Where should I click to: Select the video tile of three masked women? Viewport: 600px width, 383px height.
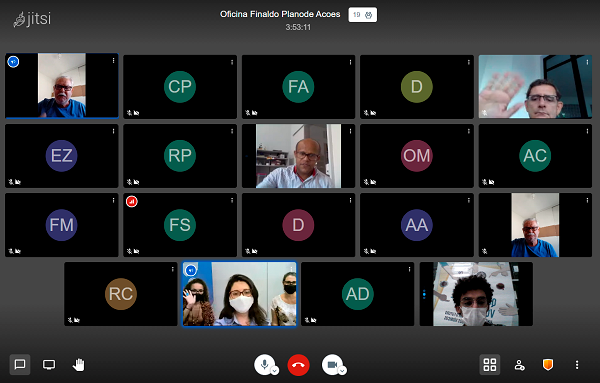click(x=239, y=294)
